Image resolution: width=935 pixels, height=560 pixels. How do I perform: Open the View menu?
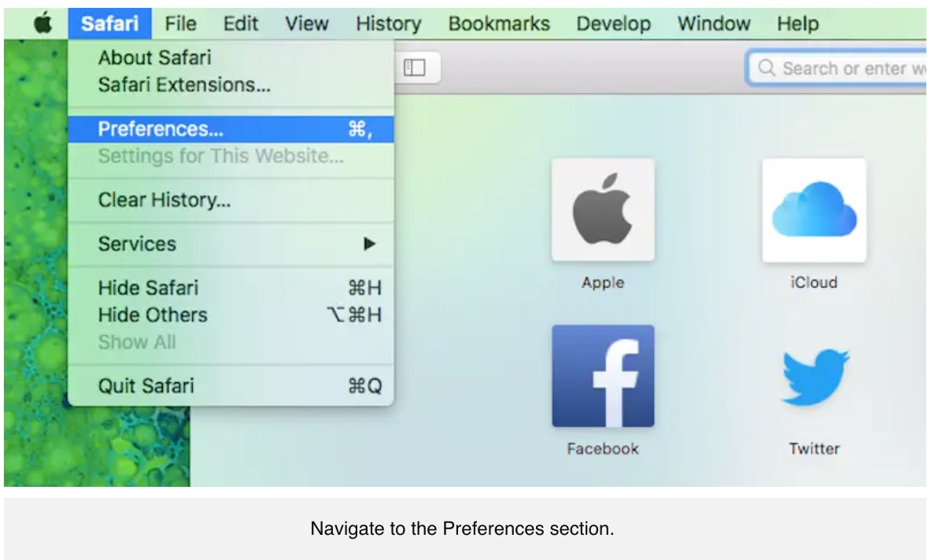(x=306, y=24)
